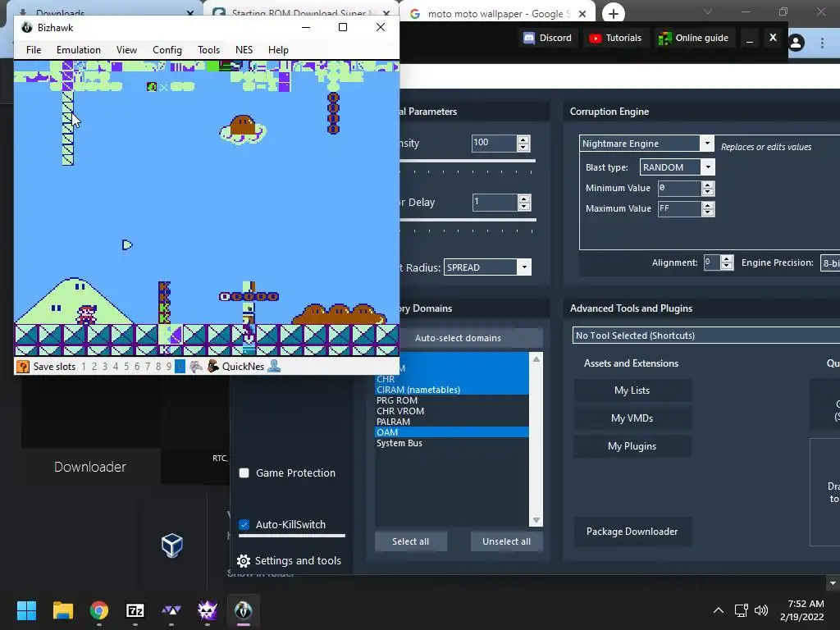Uncheck the Auto-KillSwitch checkbox

point(244,524)
